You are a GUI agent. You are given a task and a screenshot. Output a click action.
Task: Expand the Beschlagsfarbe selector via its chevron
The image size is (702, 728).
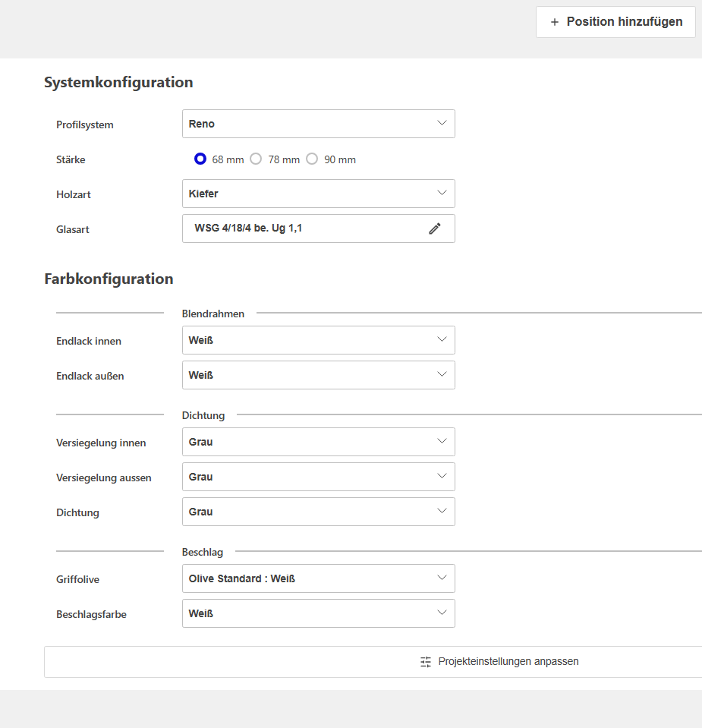[x=441, y=613]
